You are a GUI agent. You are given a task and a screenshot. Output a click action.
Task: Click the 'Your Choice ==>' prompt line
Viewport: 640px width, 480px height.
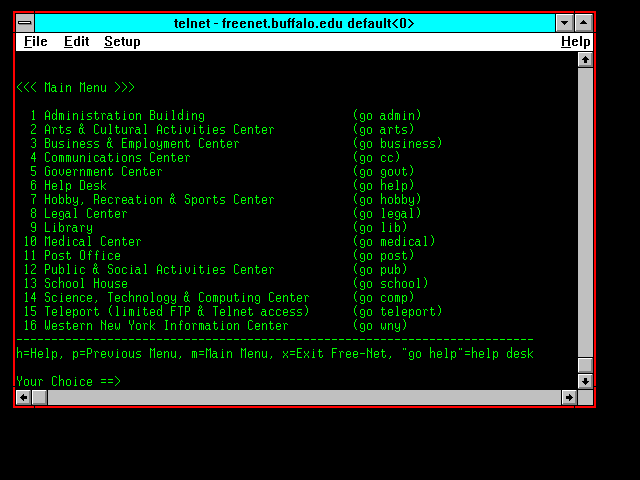[x=68, y=381]
